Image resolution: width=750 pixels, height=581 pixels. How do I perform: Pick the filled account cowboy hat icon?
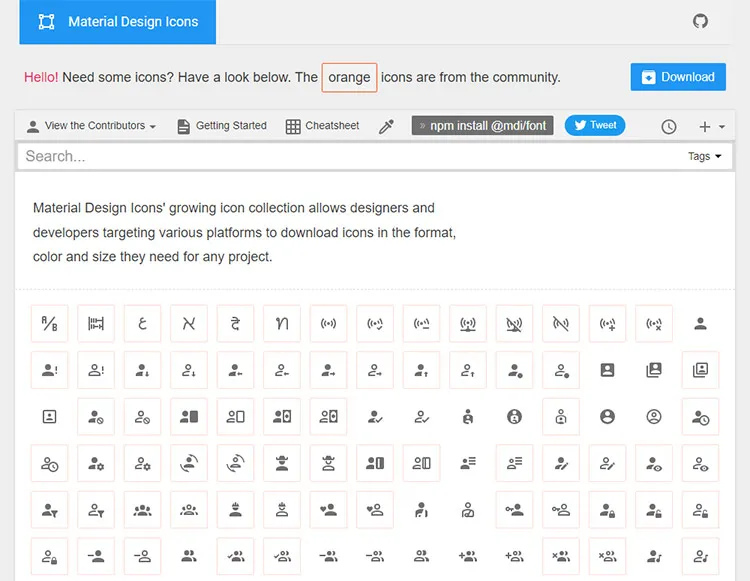pos(282,463)
